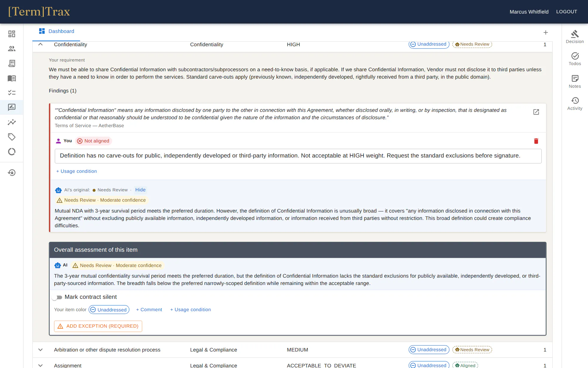588x368 pixels.
Task: Edit the finding comment text field
Action: click(298, 156)
